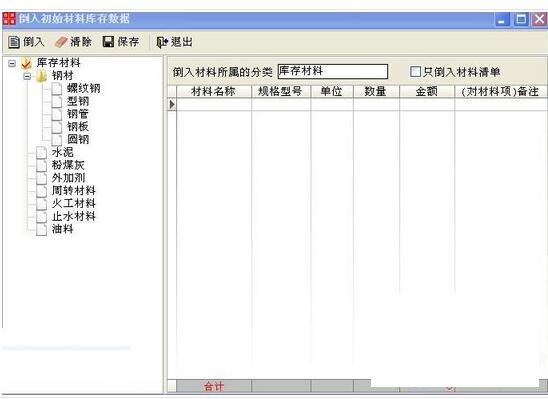548x399 pixels.
Task: Select the 圆钢 tree item
Action: pos(78,139)
